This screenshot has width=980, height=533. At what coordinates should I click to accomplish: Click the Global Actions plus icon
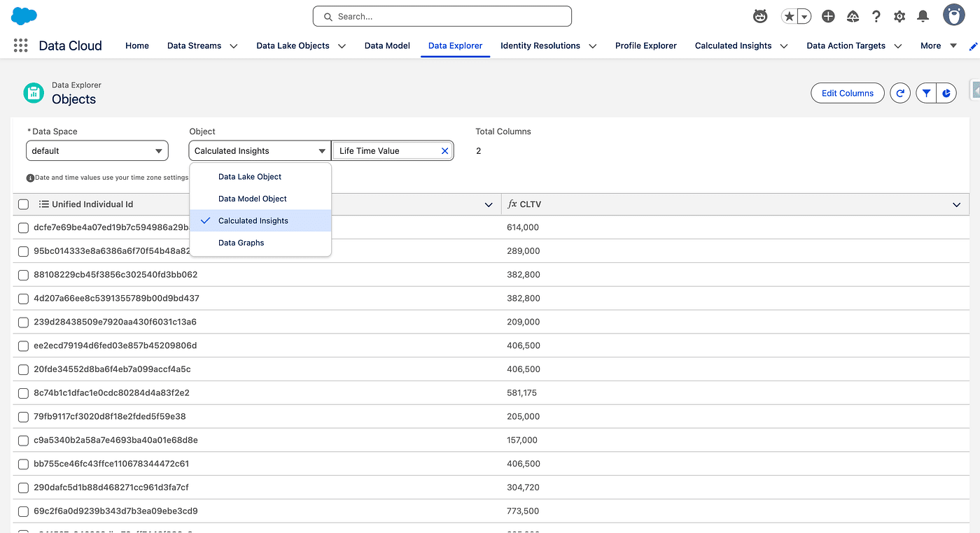tap(828, 16)
